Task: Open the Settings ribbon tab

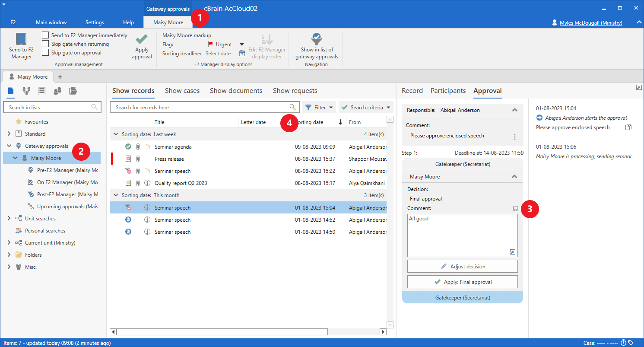Action: tap(95, 22)
